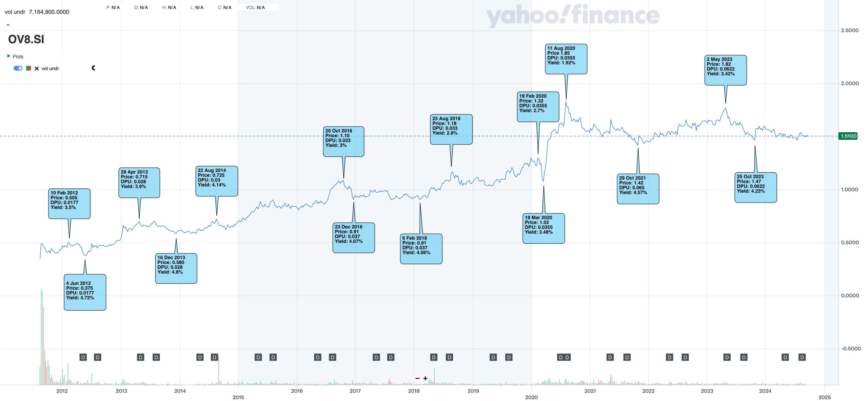Viewport: 868px width, 401px height.
Task: Click the OV8.SI ticker symbol
Action: pos(26,39)
